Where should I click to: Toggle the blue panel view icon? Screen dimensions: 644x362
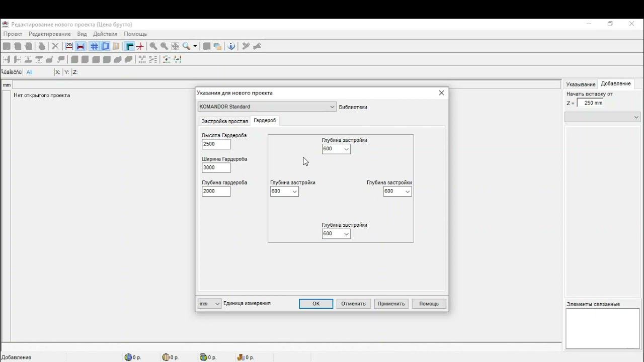point(105,46)
